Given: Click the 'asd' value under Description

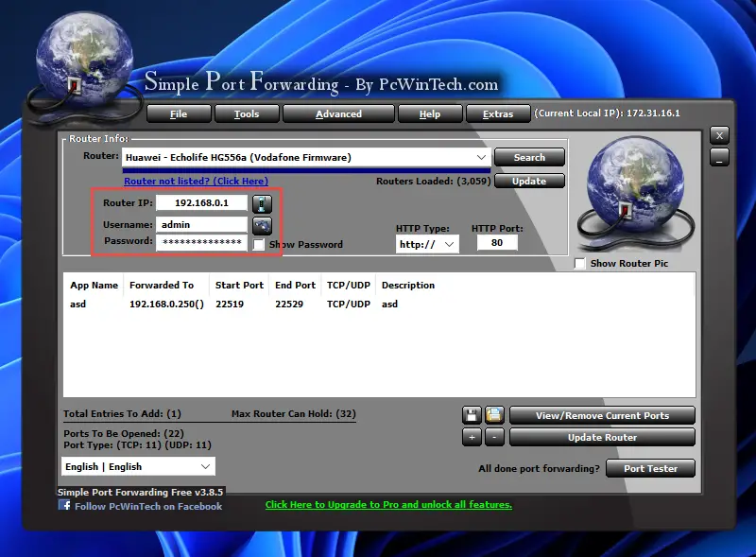Looking at the screenshot, I should (x=390, y=305).
